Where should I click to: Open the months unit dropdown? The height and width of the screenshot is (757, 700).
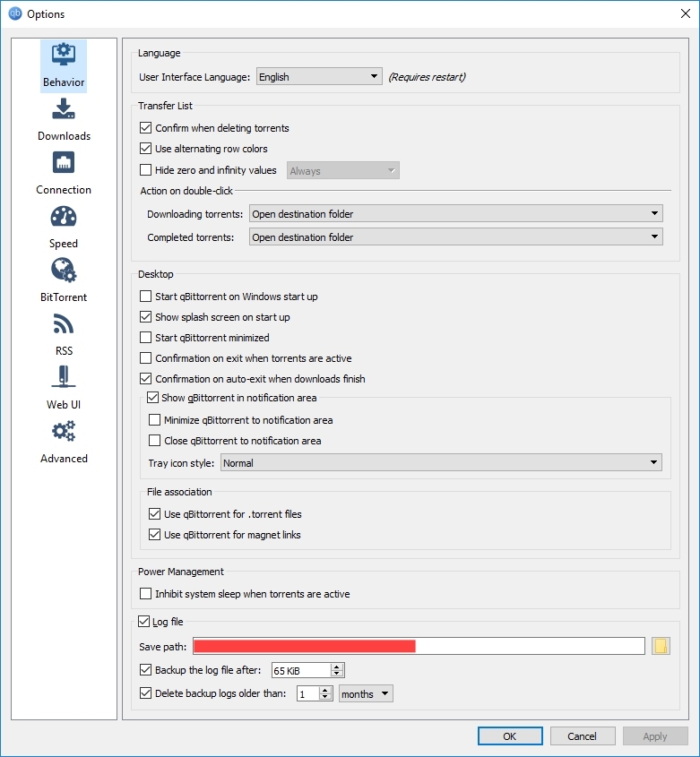point(366,693)
